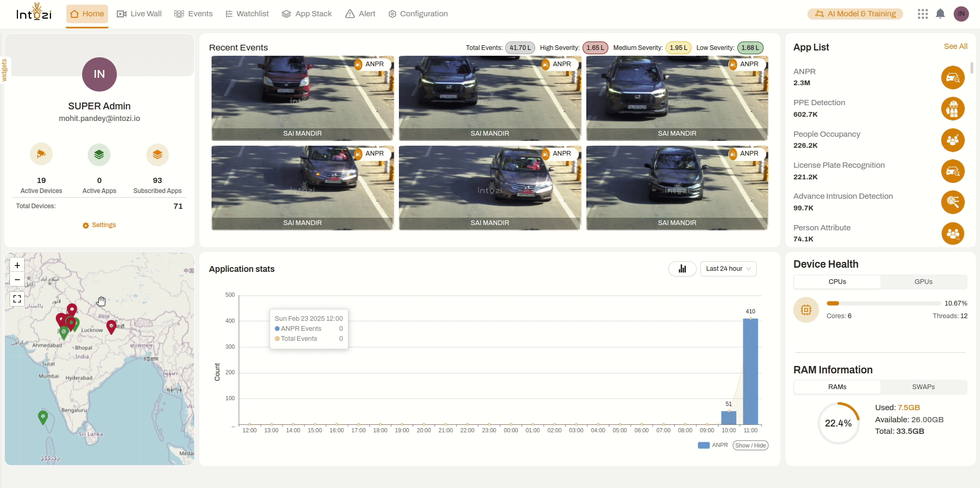Click the 11:00 bar showing 410

(x=750, y=371)
